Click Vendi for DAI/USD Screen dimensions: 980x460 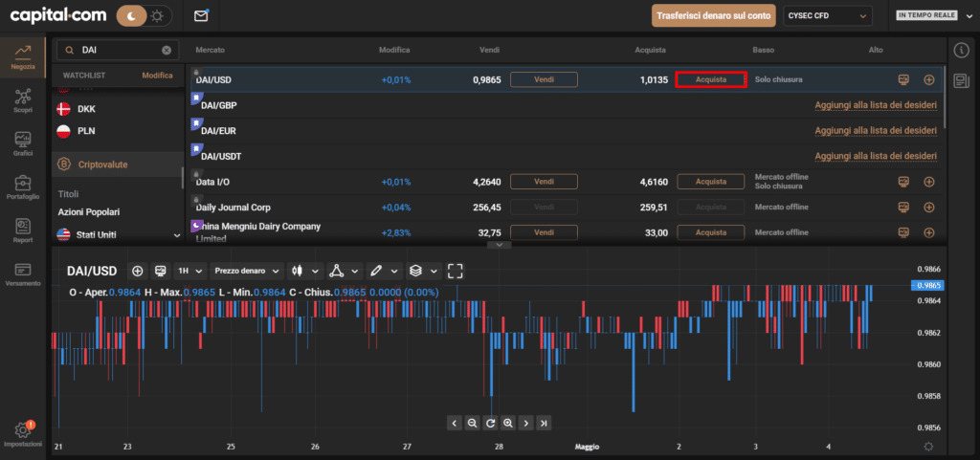(x=544, y=80)
